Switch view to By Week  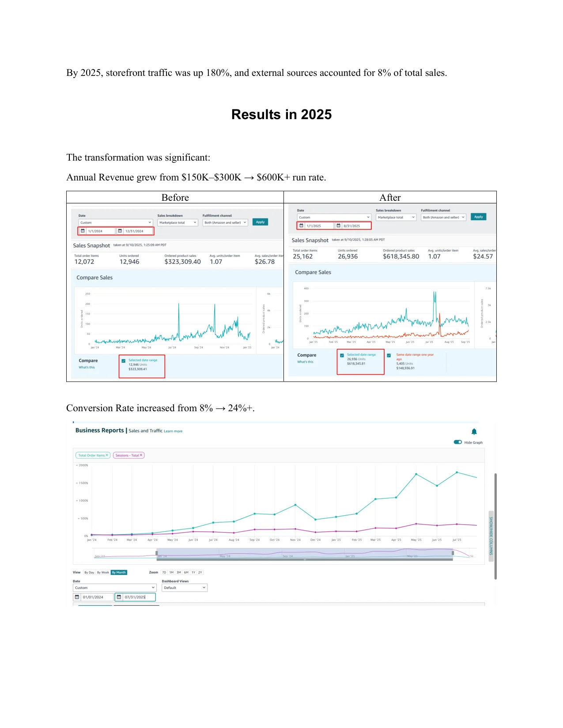(103, 572)
